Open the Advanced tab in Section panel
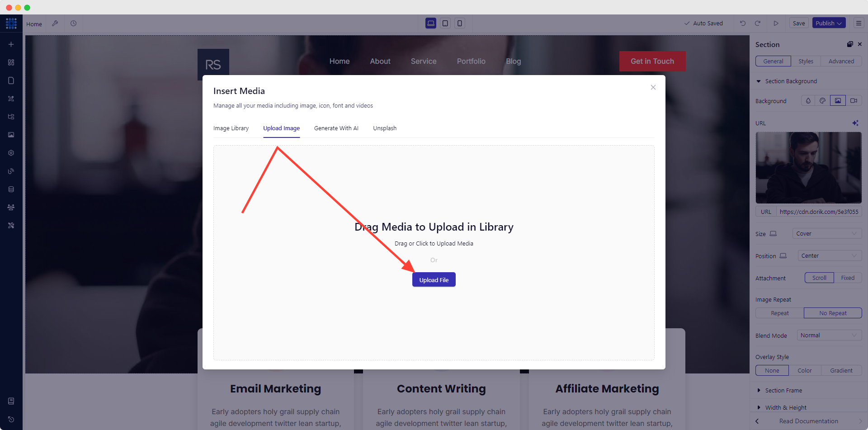The height and width of the screenshot is (430, 868). (x=841, y=61)
